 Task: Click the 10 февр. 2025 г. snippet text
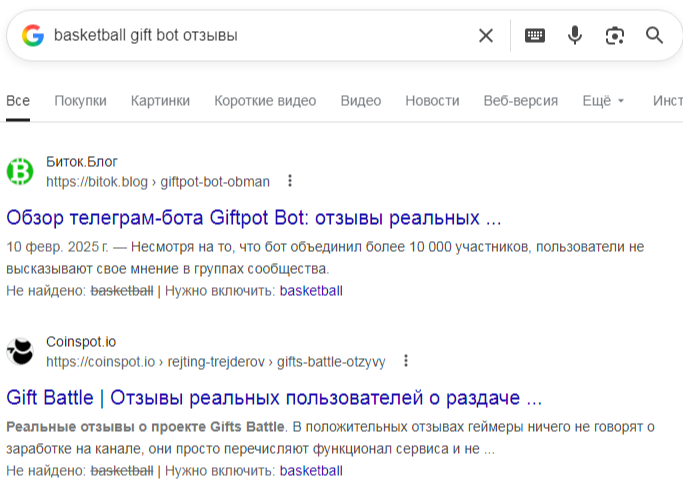coord(57,247)
